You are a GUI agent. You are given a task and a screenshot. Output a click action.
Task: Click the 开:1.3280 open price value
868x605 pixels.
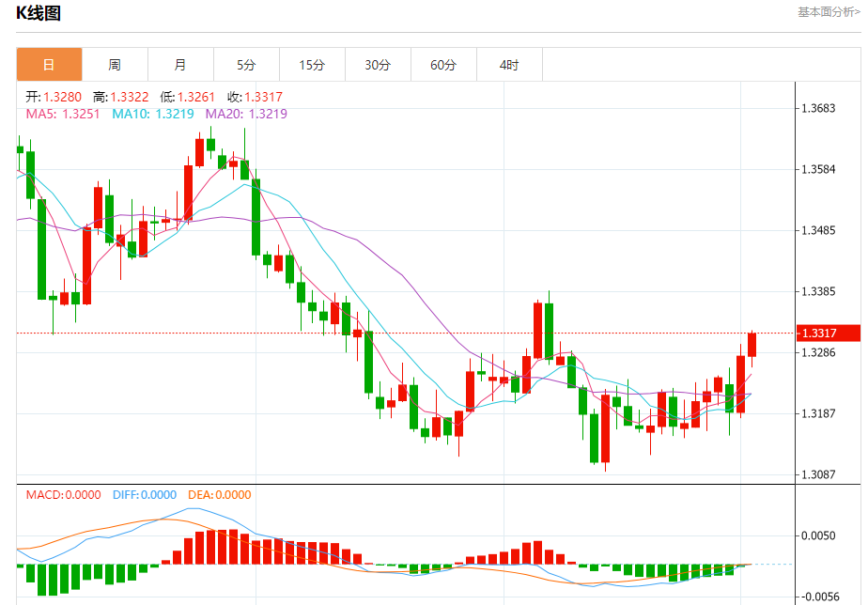pyautogui.click(x=54, y=97)
